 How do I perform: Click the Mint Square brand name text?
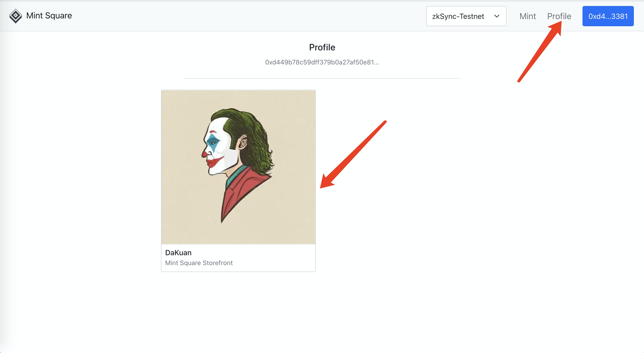49,15
